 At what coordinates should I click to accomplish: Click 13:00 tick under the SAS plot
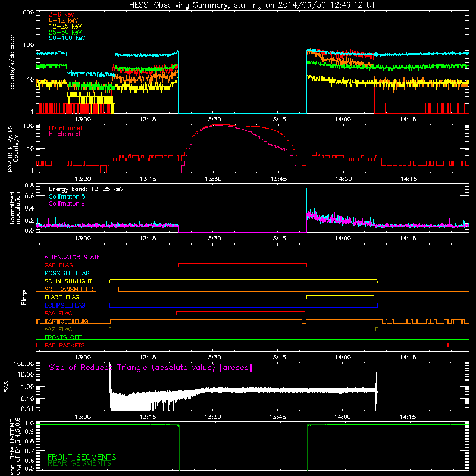tap(83, 417)
